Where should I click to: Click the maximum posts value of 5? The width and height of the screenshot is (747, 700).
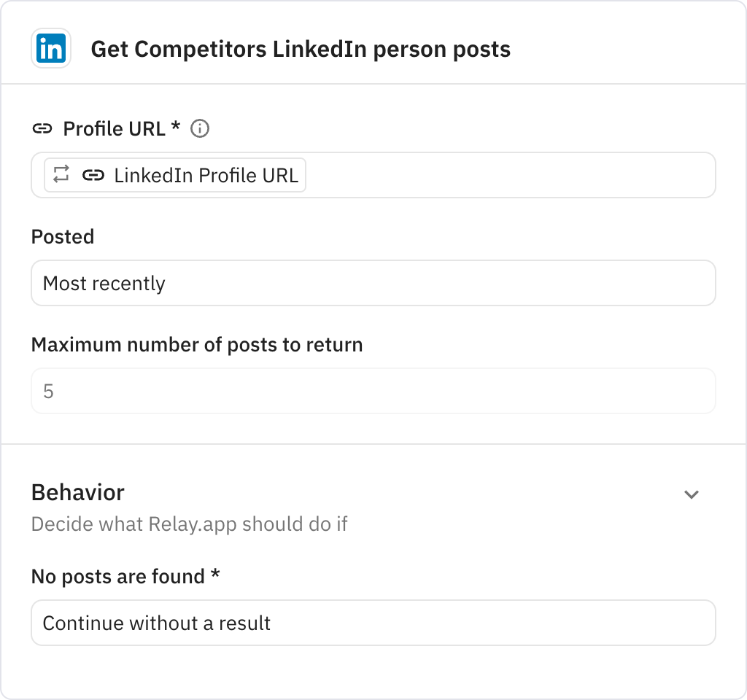pyautogui.click(x=48, y=391)
